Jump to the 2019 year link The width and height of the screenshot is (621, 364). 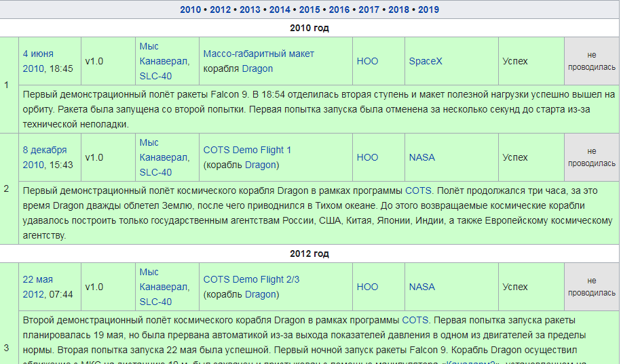(x=428, y=9)
